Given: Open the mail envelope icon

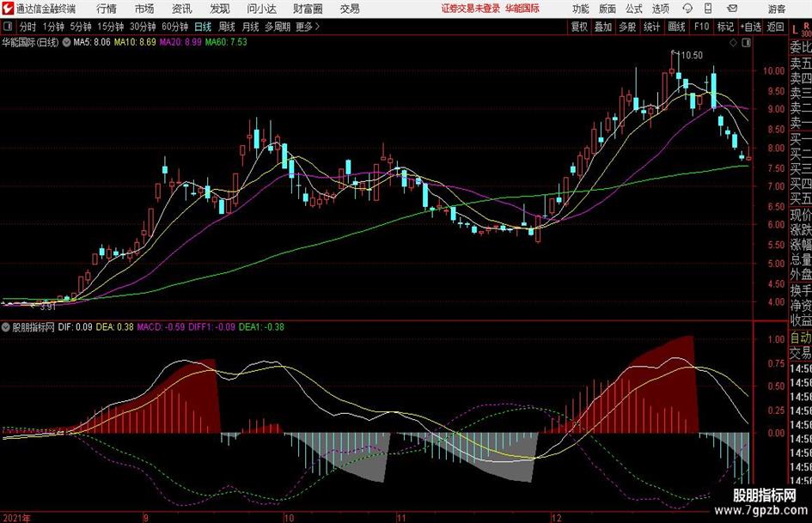Looking at the screenshot, I should click(x=732, y=9).
